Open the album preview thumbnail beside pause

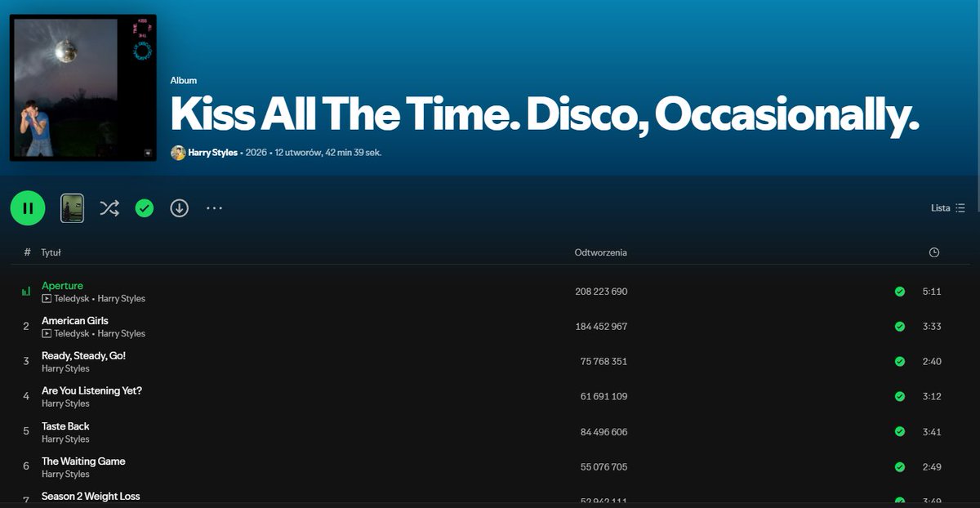(x=73, y=208)
